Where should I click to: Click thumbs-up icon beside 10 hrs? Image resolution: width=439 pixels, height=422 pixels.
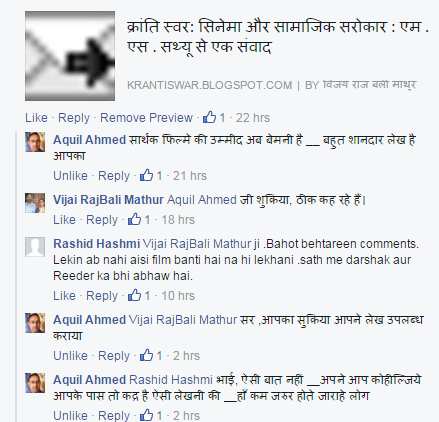(x=134, y=295)
